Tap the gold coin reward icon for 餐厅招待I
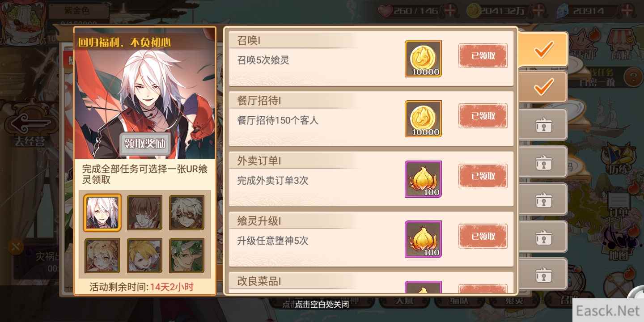The width and height of the screenshot is (644, 322). click(423, 119)
